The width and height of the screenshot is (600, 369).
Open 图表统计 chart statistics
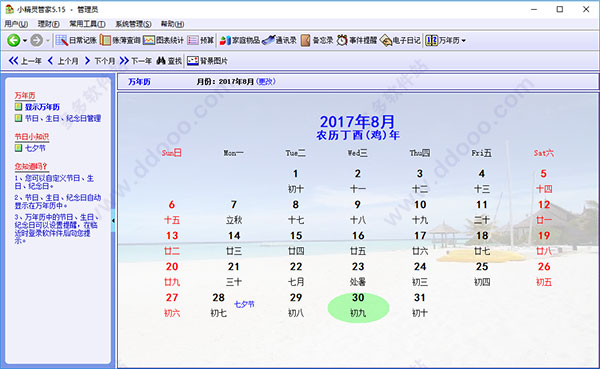point(163,40)
